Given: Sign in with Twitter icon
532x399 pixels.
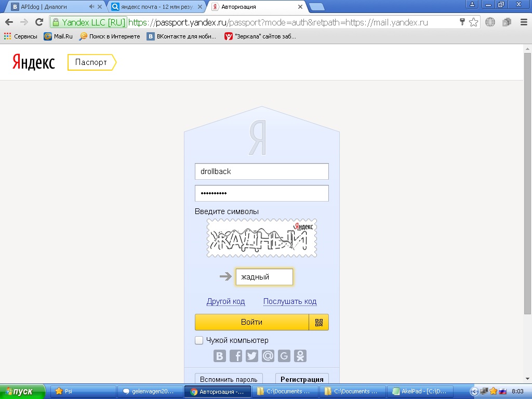Looking at the screenshot, I should pos(252,356).
